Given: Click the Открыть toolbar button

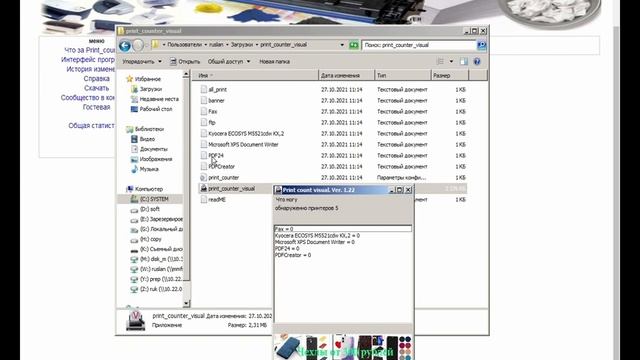Looking at the screenshot, I should click(185, 62).
